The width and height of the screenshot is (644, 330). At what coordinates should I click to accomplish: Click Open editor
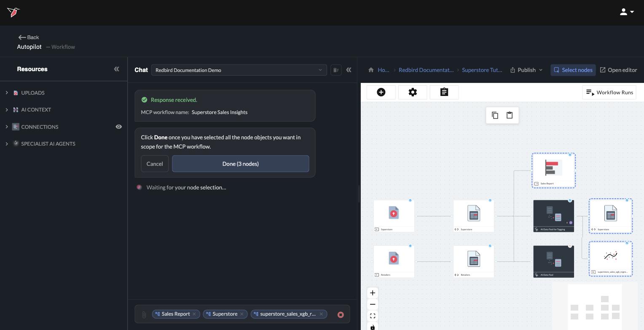point(618,70)
